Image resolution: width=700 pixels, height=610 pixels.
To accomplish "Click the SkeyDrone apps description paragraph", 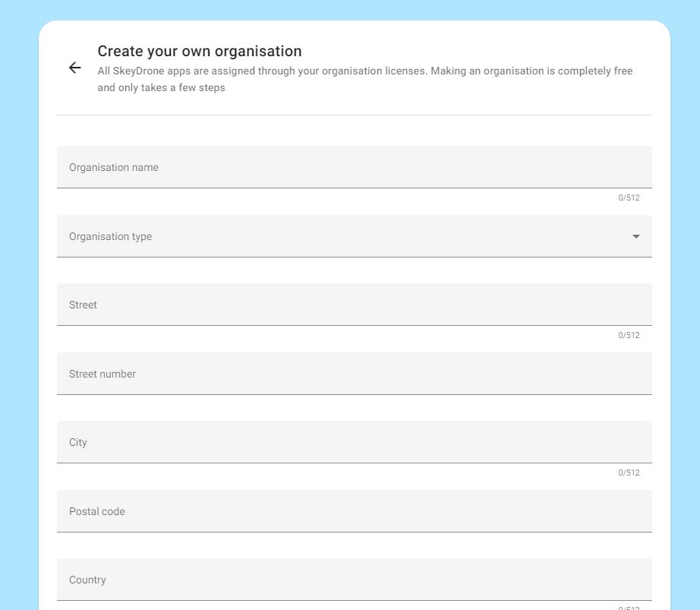I will tap(364, 79).
